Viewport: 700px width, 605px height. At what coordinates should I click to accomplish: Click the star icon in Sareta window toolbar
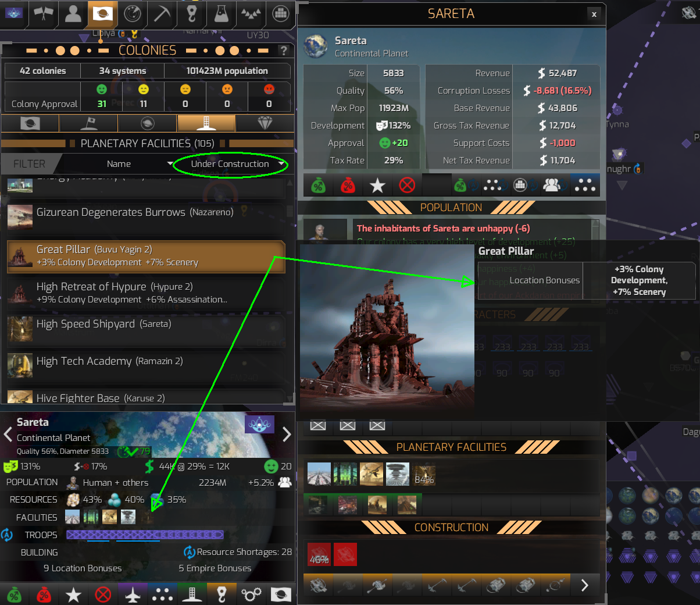377,186
